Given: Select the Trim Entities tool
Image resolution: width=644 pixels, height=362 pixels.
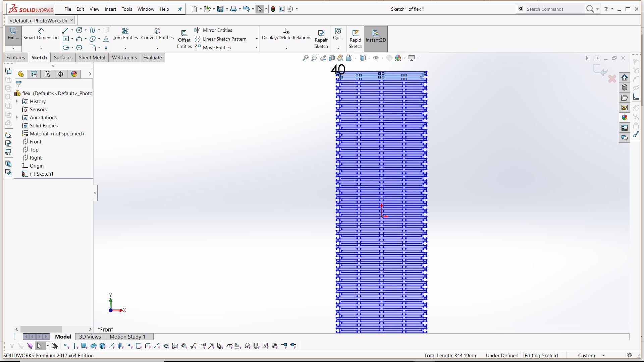Looking at the screenshot, I should [125, 34].
